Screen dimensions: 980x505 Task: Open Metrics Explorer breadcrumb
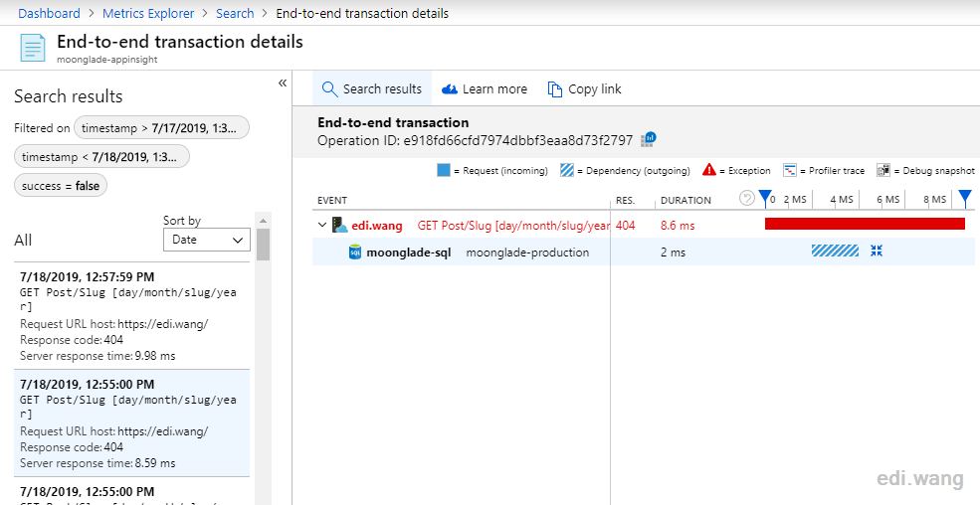[x=148, y=13]
